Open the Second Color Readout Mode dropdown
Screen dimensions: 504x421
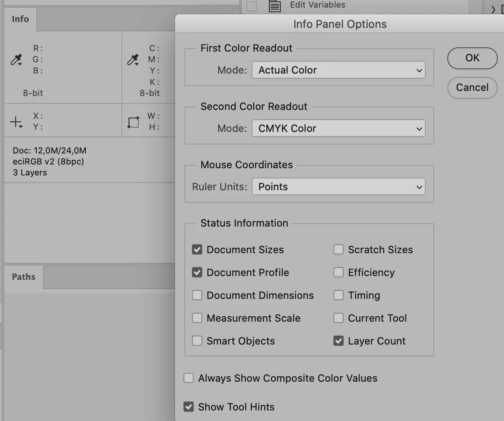(x=338, y=128)
